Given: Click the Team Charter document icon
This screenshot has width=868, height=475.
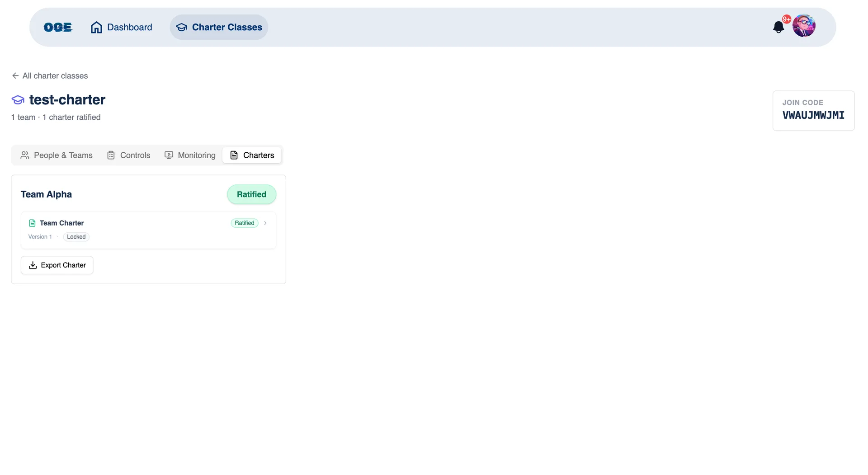Looking at the screenshot, I should pos(32,223).
